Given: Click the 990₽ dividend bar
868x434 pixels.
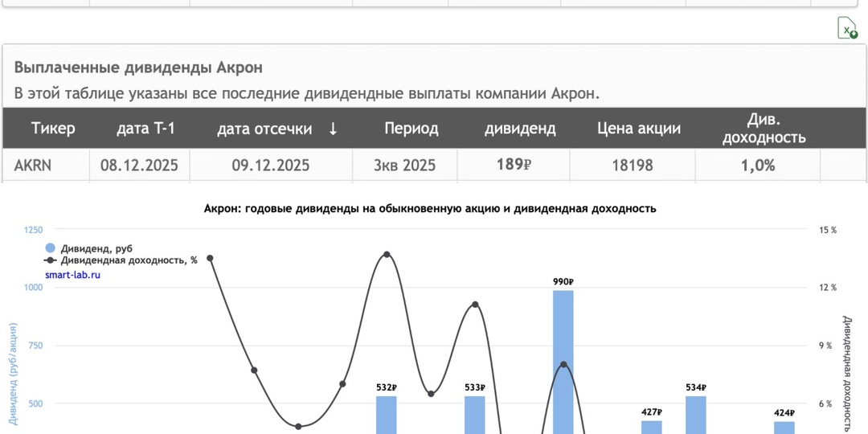Looking at the screenshot, I should (563, 362).
